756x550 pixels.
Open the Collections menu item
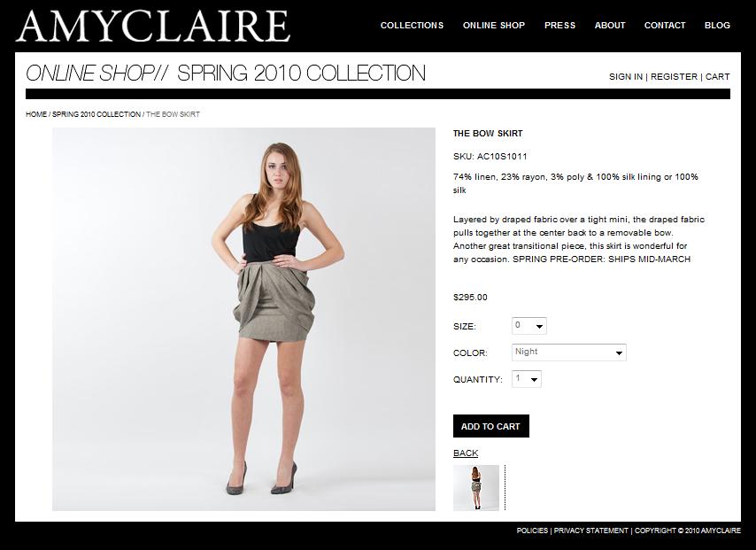[x=412, y=25]
